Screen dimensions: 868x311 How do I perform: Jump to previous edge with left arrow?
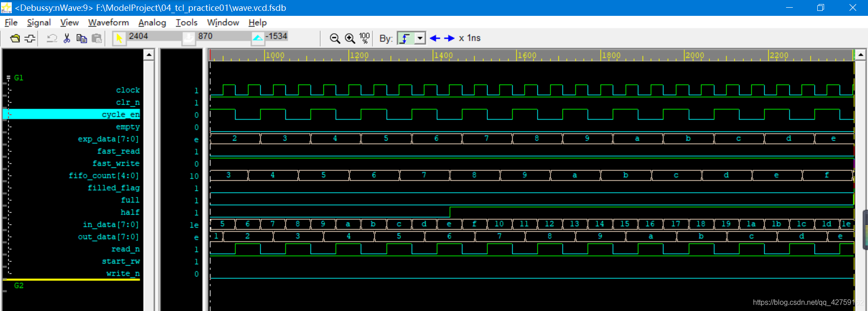pos(435,38)
